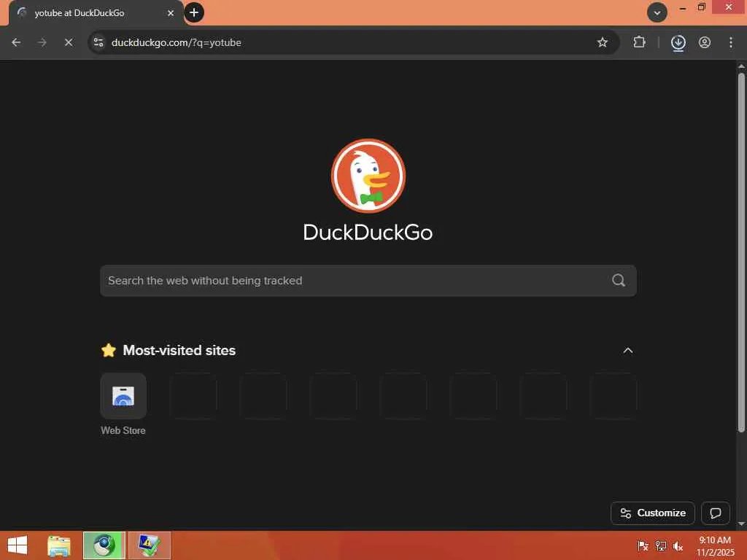This screenshot has width=747, height=560.
Task: Open the feedback chat bubble button
Action: point(715,513)
